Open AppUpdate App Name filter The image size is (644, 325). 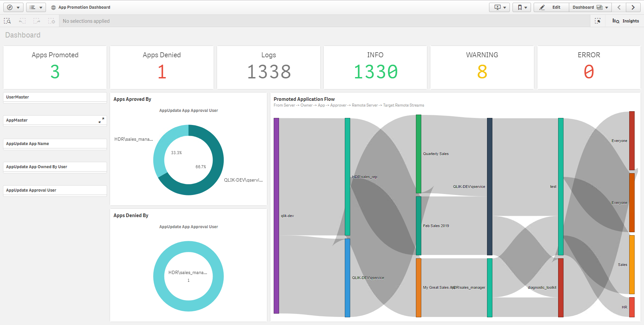tap(55, 144)
